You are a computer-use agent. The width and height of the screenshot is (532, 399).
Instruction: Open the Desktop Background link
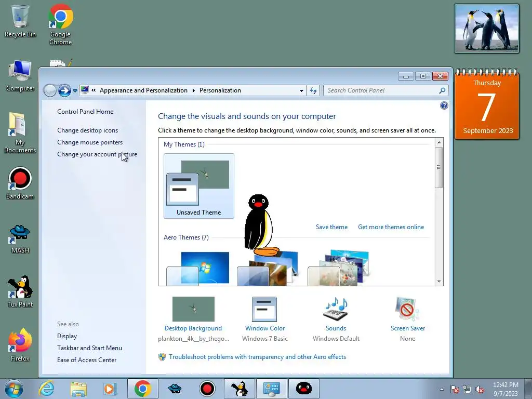coord(193,328)
